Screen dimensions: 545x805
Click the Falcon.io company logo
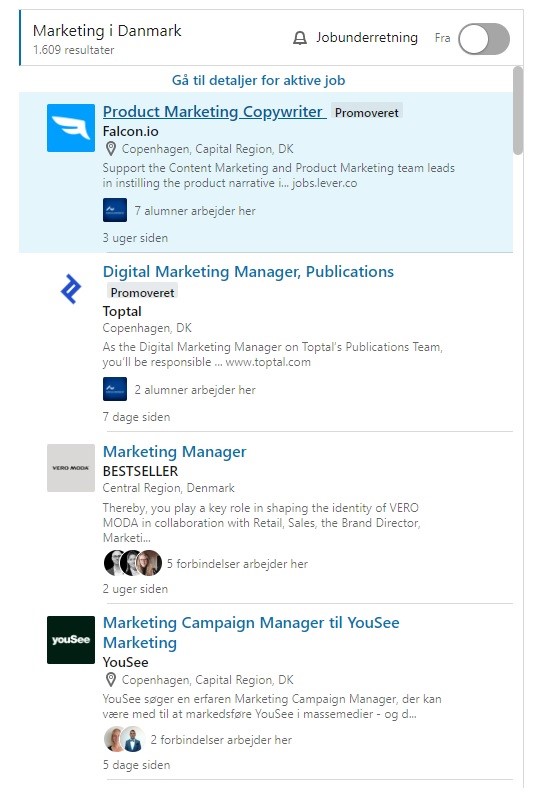click(71, 128)
